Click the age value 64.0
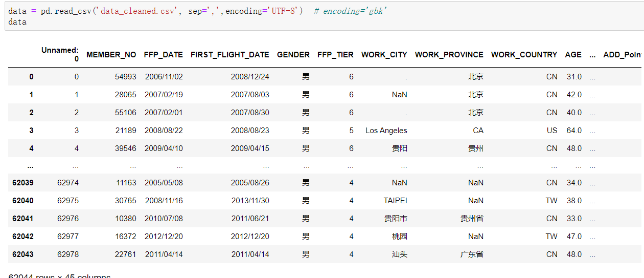 point(574,131)
